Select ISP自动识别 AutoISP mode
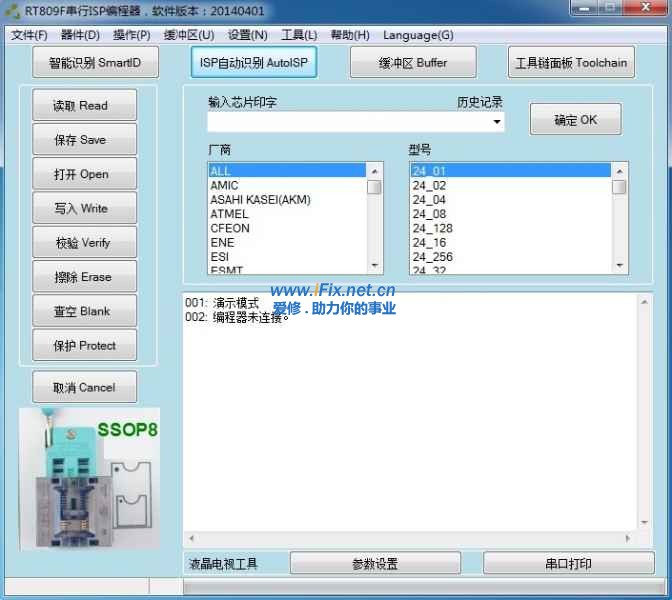This screenshot has width=672, height=600. (x=254, y=62)
